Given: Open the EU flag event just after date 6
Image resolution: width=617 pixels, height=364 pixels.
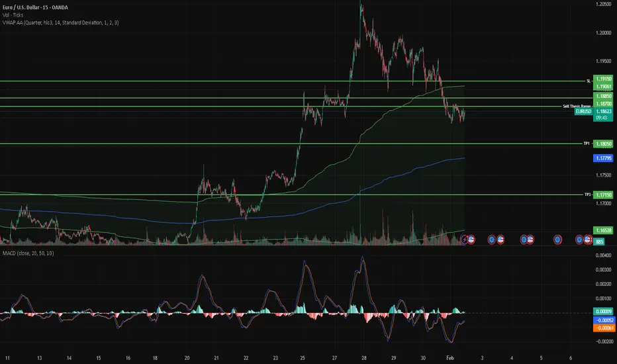Looking at the screenshot, I should [579, 240].
